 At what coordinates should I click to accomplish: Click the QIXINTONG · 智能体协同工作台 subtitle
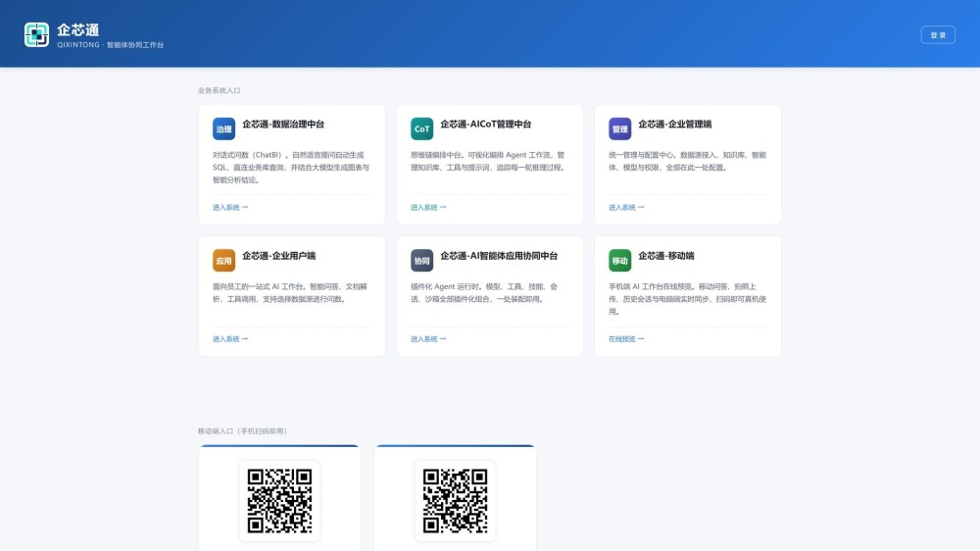tap(110, 45)
